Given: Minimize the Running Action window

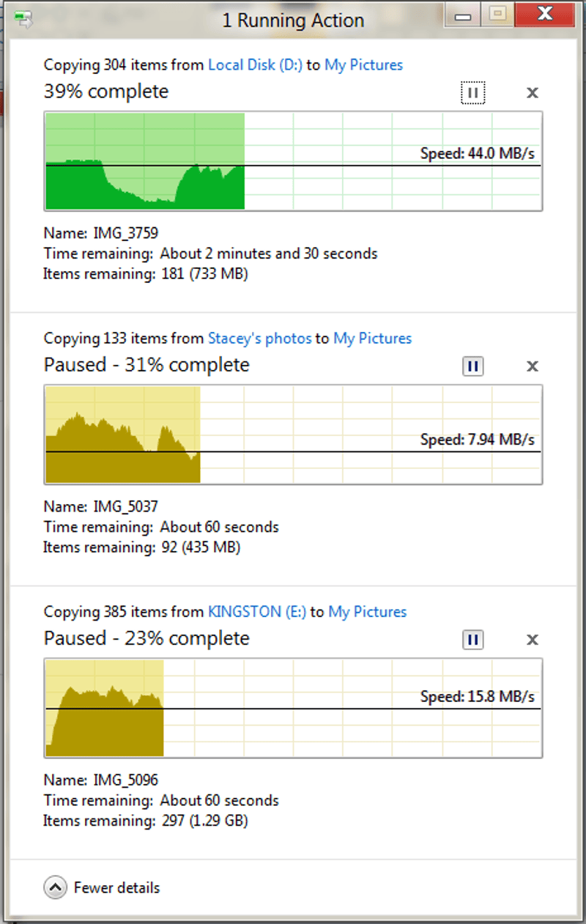Looking at the screenshot, I should (x=463, y=15).
